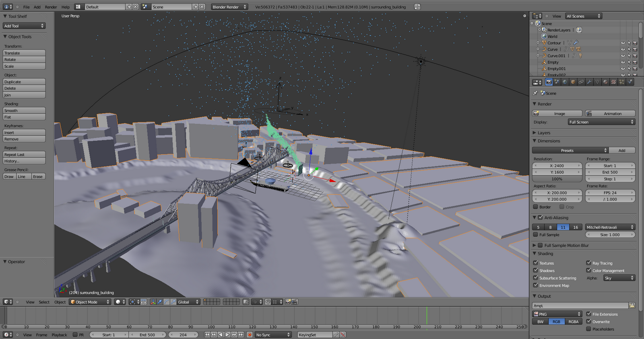Viewport: 644px width, 339px height.
Task: Jump to the last frame
Action: point(241,335)
